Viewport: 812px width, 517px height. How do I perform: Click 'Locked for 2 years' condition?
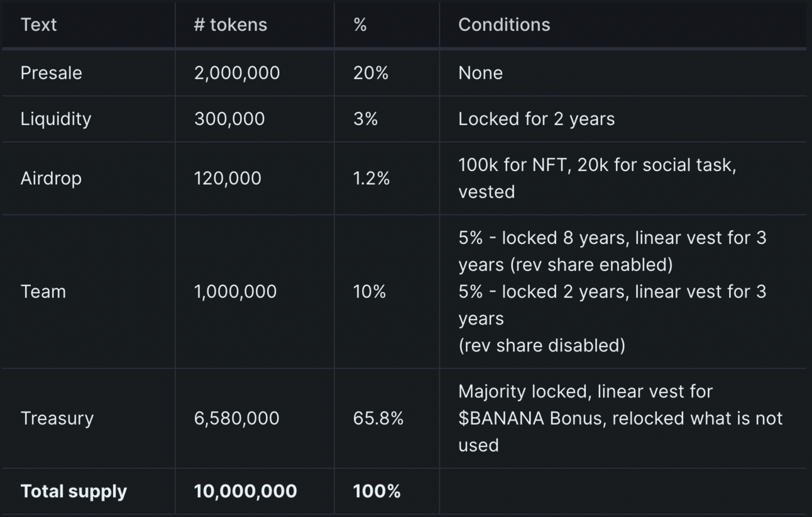(536, 119)
